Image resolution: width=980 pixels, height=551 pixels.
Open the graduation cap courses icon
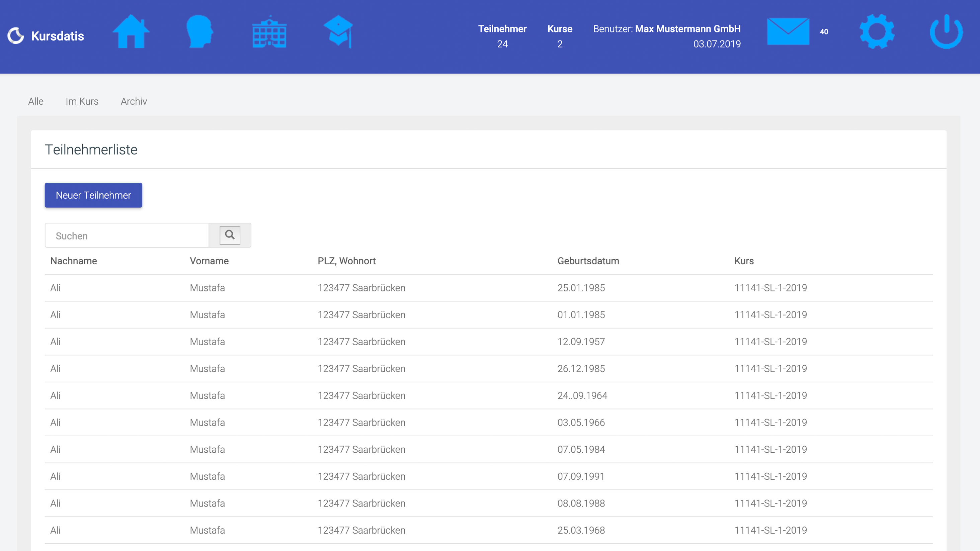click(x=338, y=31)
